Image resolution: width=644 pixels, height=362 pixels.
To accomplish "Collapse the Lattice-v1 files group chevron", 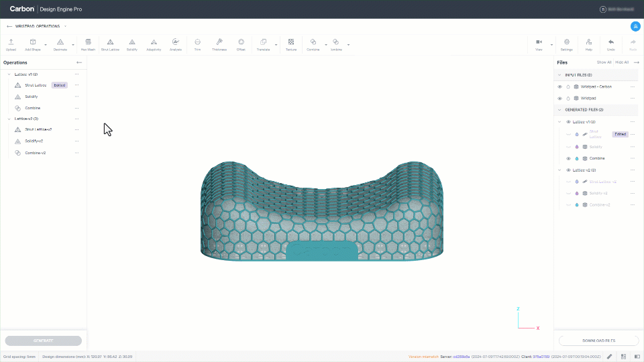I will (559, 122).
